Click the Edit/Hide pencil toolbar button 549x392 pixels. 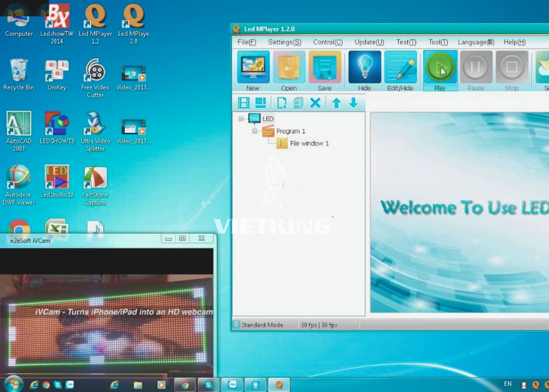coord(400,71)
